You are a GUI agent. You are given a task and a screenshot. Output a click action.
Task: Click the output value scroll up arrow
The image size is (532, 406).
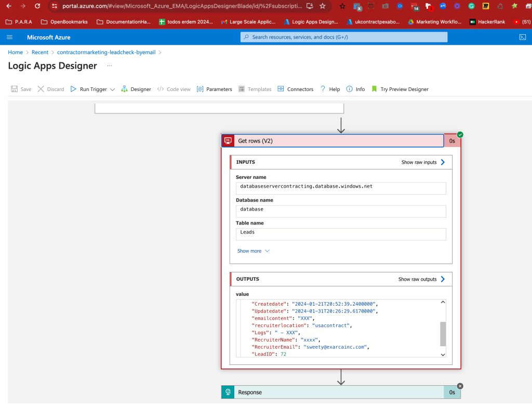[443, 302]
